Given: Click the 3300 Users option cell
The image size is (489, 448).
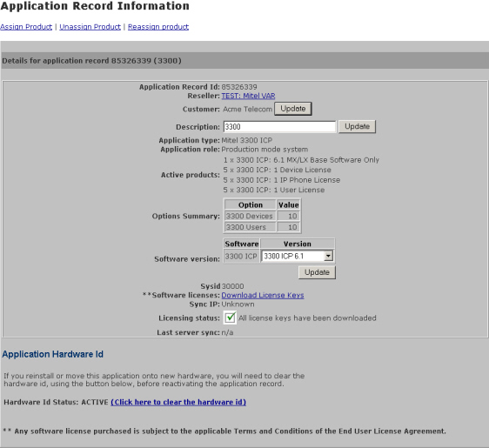Looking at the screenshot, I should click(x=251, y=227).
